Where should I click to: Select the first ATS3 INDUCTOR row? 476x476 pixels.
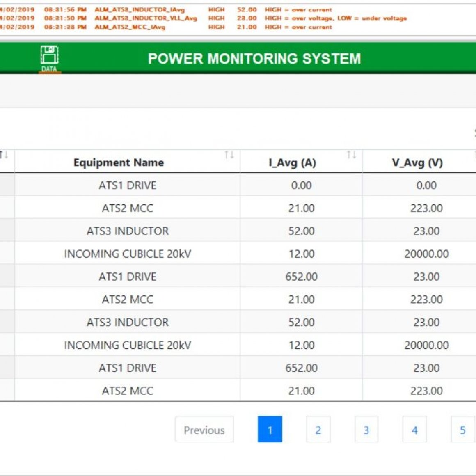coord(127,231)
